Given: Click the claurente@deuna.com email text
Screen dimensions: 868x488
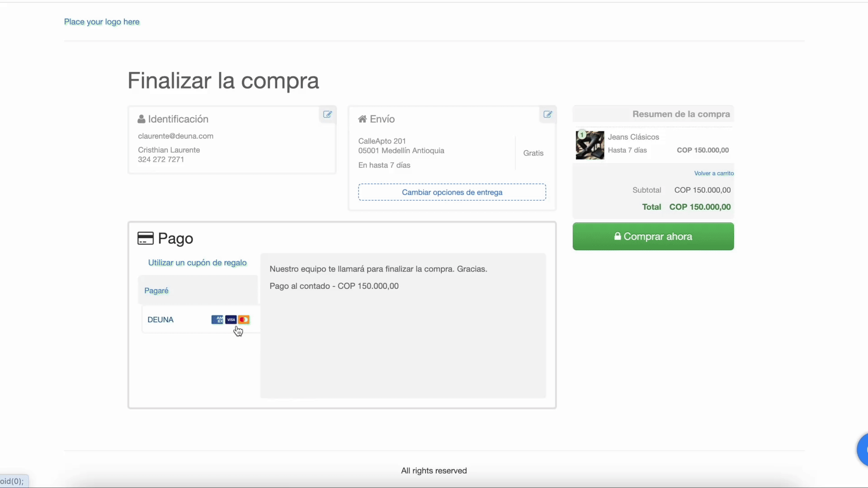Looking at the screenshot, I should (175, 136).
